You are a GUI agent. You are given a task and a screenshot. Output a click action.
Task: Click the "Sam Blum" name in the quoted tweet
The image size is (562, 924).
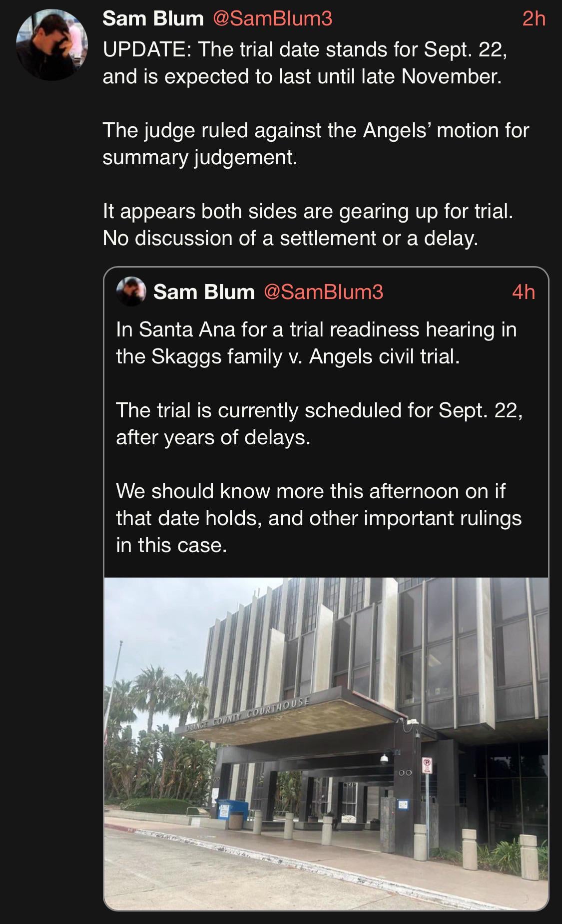(x=204, y=292)
